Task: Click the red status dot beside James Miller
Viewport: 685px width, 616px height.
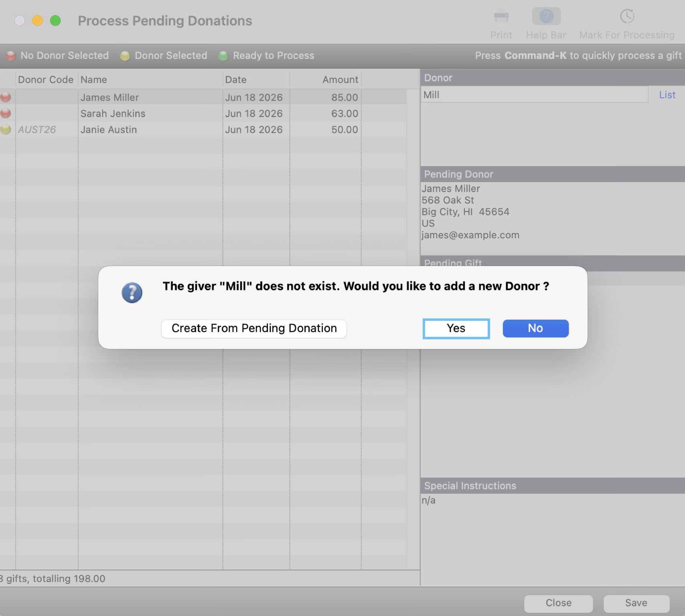Action: [x=6, y=97]
